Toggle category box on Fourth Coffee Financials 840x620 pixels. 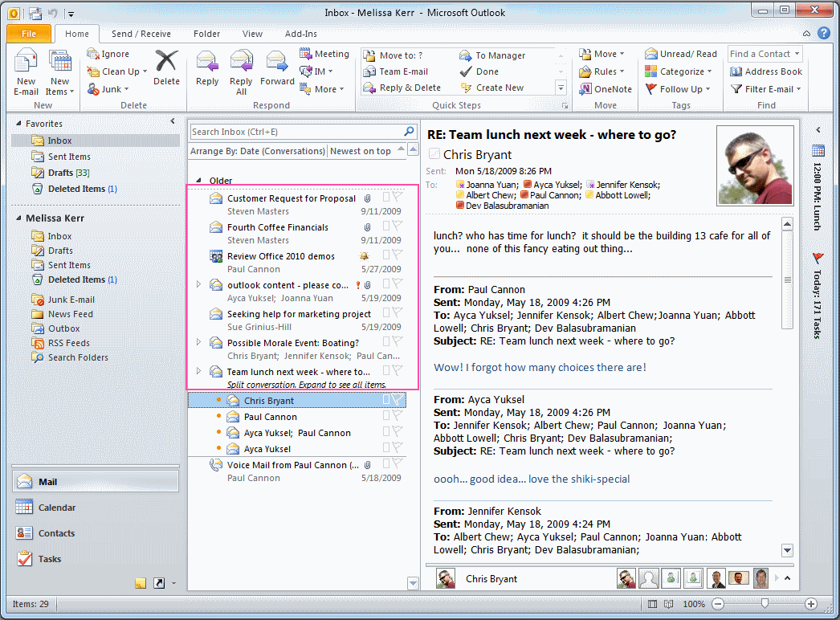pyautogui.click(x=385, y=226)
